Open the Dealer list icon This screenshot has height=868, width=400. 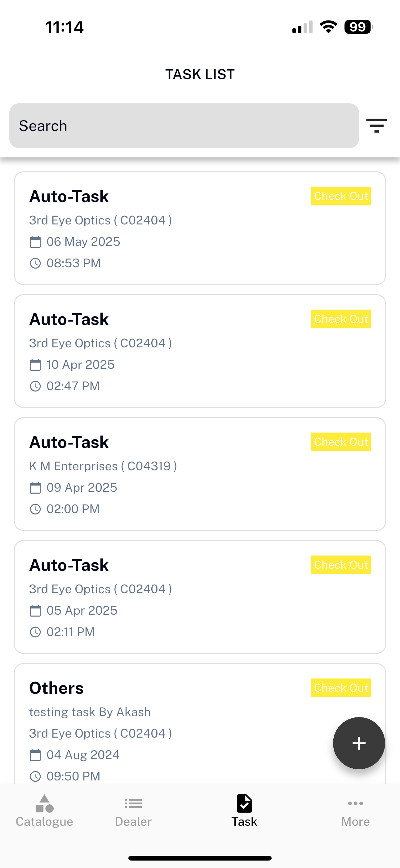(133, 804)
